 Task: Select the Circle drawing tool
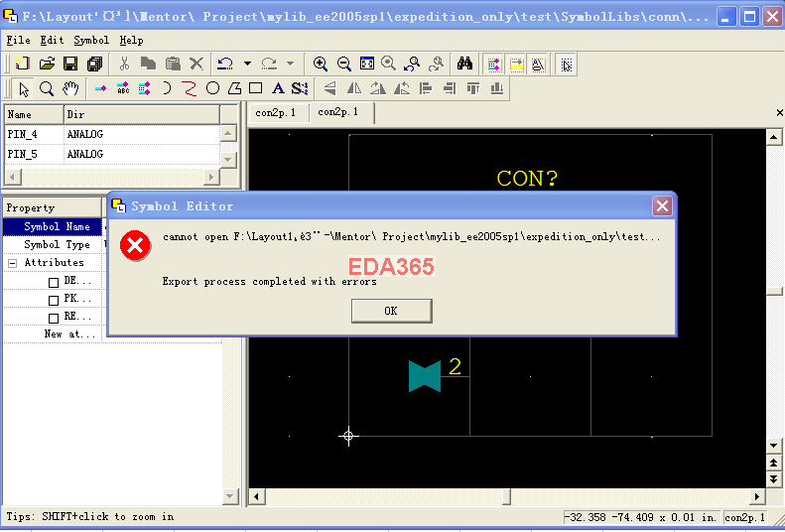(x=212, y=89)
